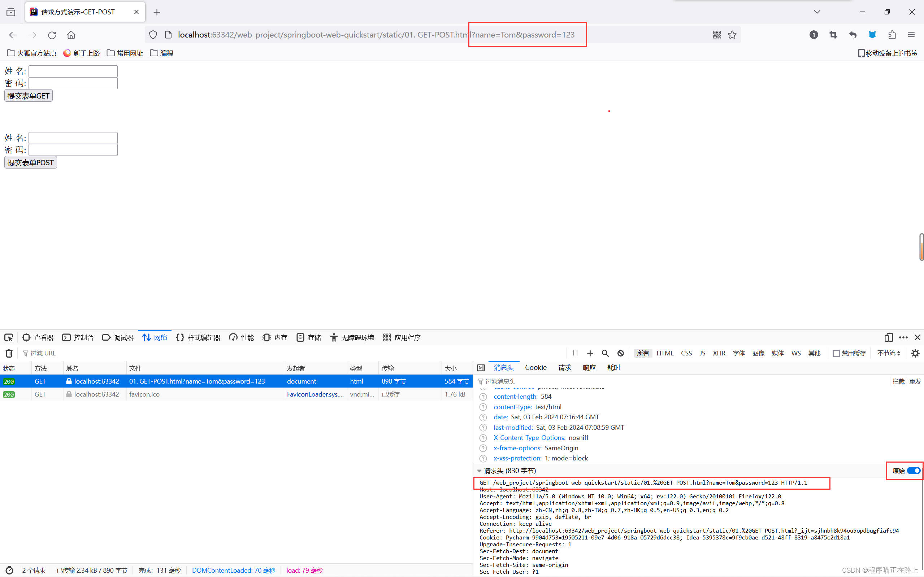Open network settings gear icon
This screenshot has height=577, width=924.
[915, 353]
